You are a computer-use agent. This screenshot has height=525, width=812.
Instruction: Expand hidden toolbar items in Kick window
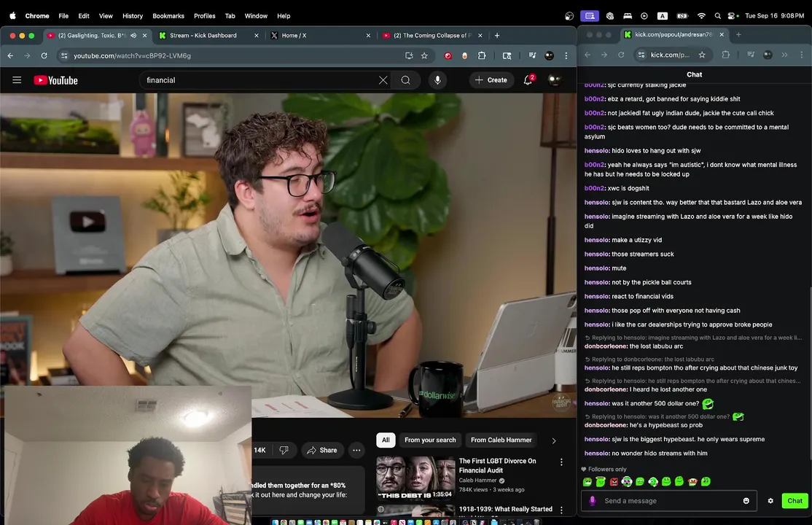tap(784, 55)
